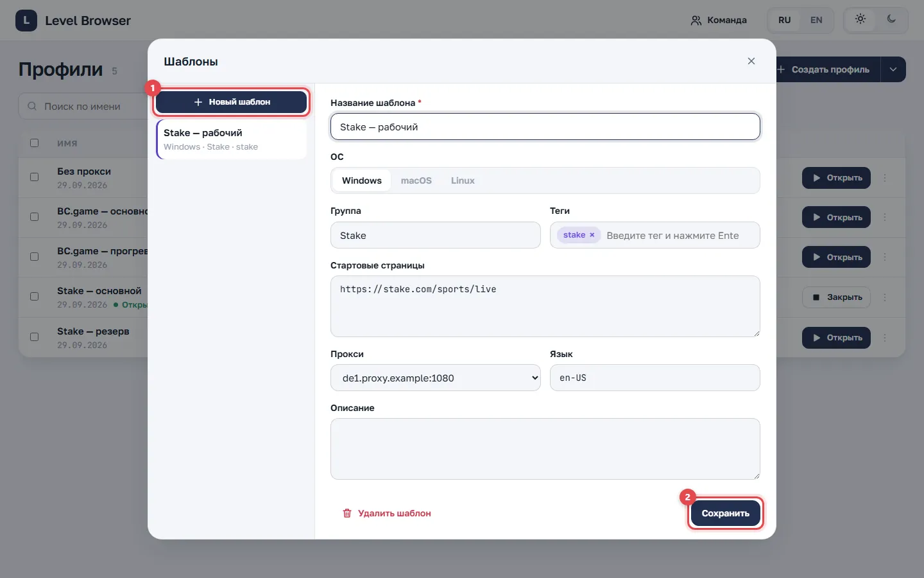Image resolution: width=924 pixels, height=578 pixels.
Task: Open more options for Stake — резерв row
Action: point(885,338)
